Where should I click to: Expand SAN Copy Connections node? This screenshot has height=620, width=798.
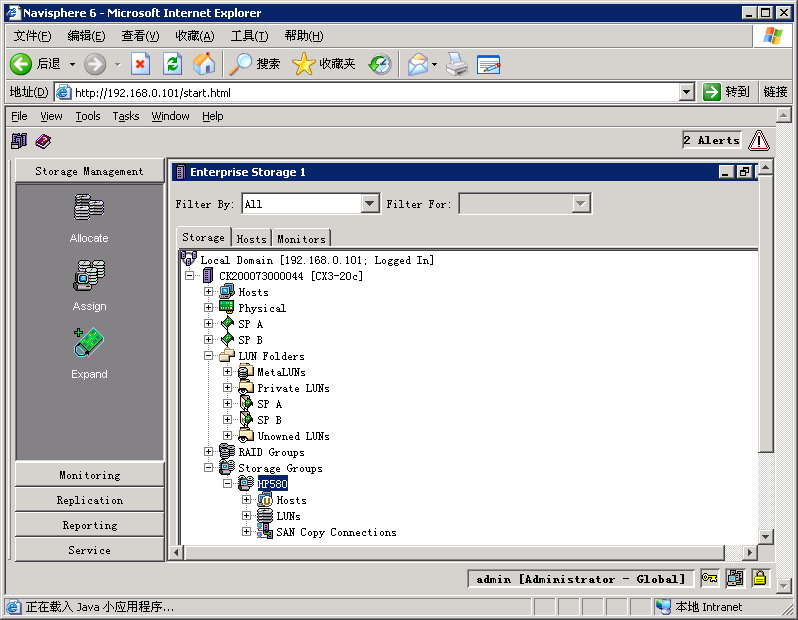(x=246, y=531)
